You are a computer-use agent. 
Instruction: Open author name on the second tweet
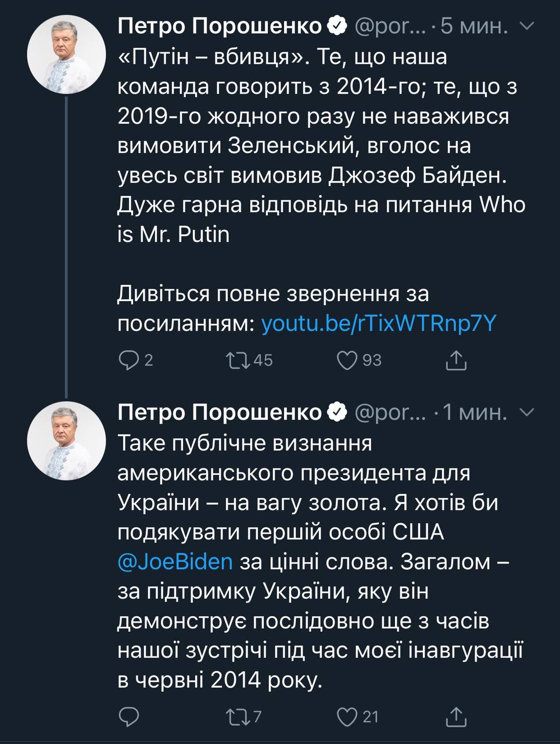220,412
